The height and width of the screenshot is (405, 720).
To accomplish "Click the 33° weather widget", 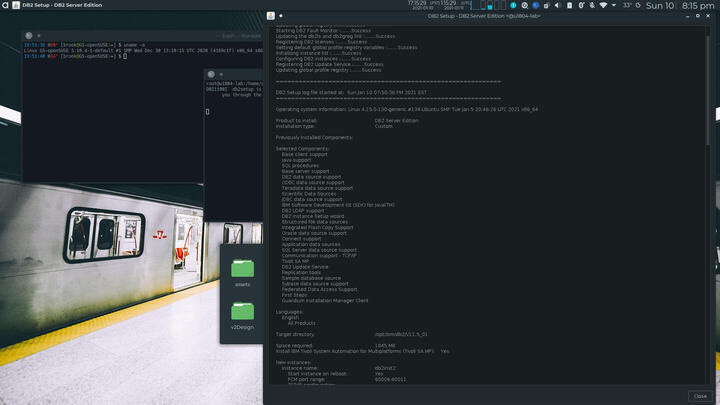I will coord(627,6).
